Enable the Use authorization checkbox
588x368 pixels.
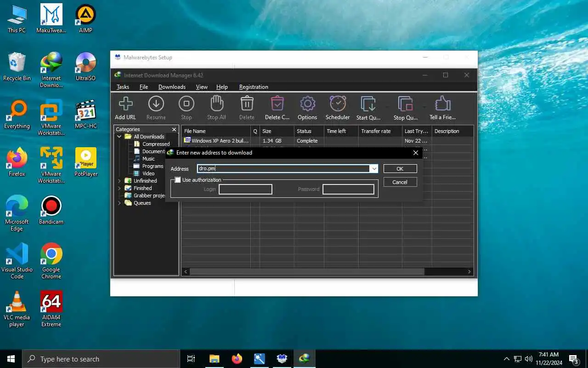click(178, 180)
